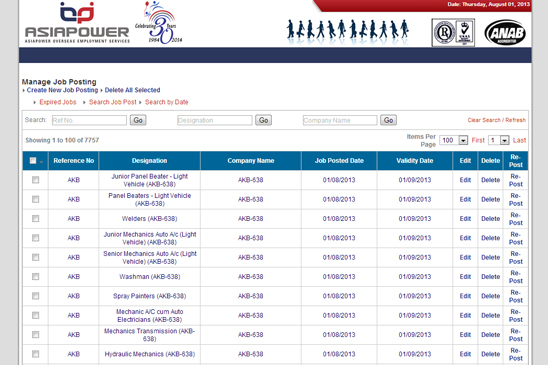
Task: Click Clear Search / Refresh link
Action: (497, 120)
